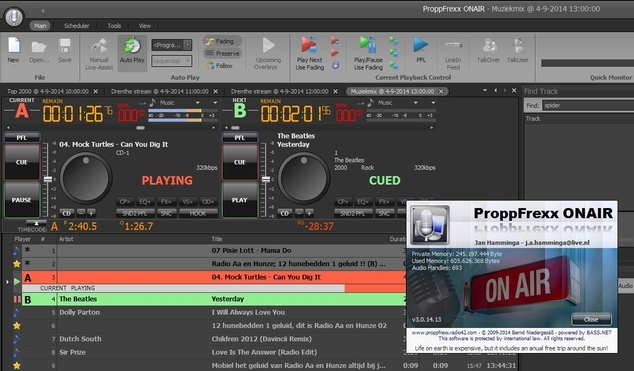Viewport: 634px width, 371px height.
Task: Click music note icon in player B
Action: click(x=370, y=103)
